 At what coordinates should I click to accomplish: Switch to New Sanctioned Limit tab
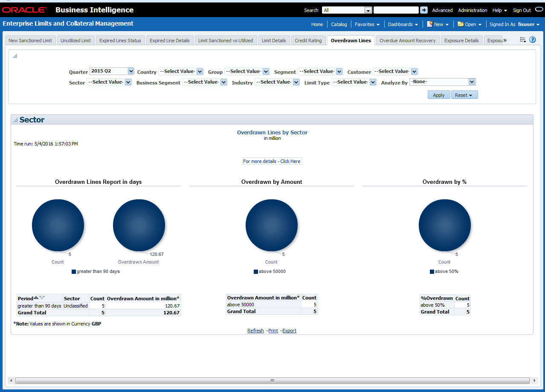[x=30, y=41]
